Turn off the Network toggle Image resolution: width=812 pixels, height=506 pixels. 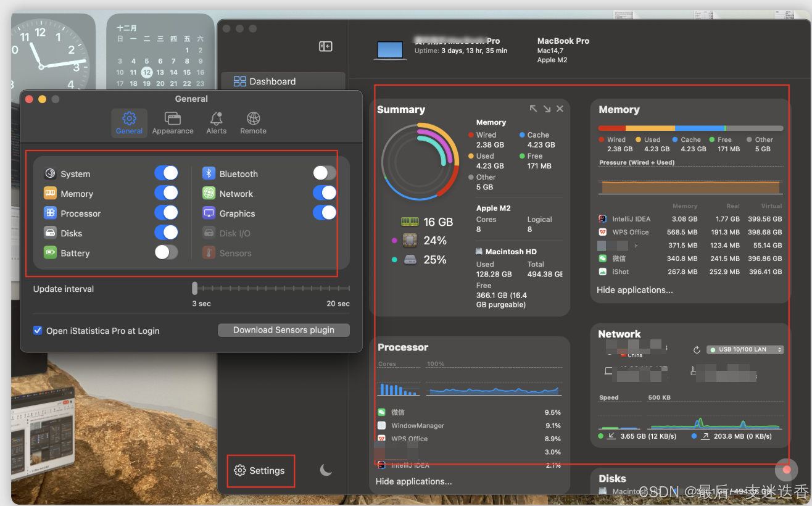coord(325,193)
